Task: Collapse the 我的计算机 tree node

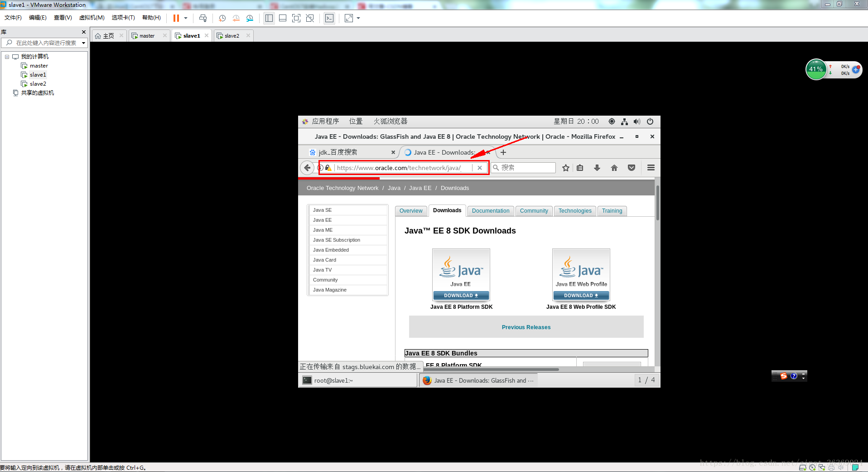Action: coord(7,57)
